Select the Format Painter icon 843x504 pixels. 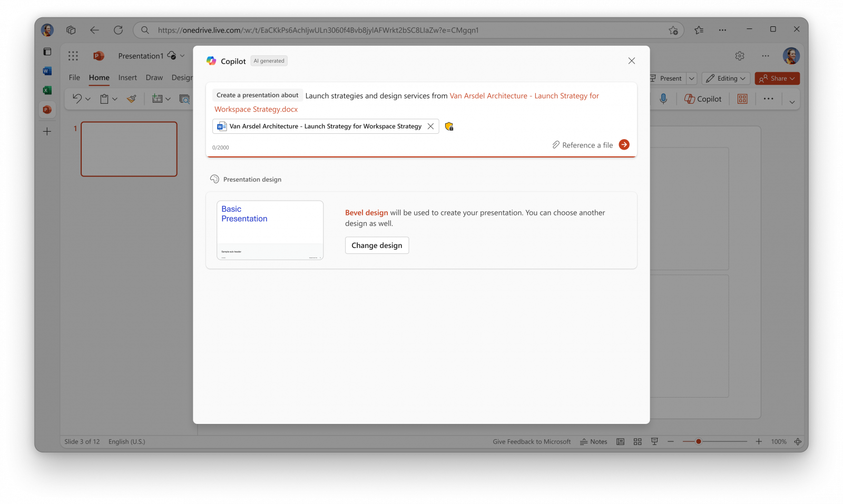pyautogui.click(x=132, y=98)
